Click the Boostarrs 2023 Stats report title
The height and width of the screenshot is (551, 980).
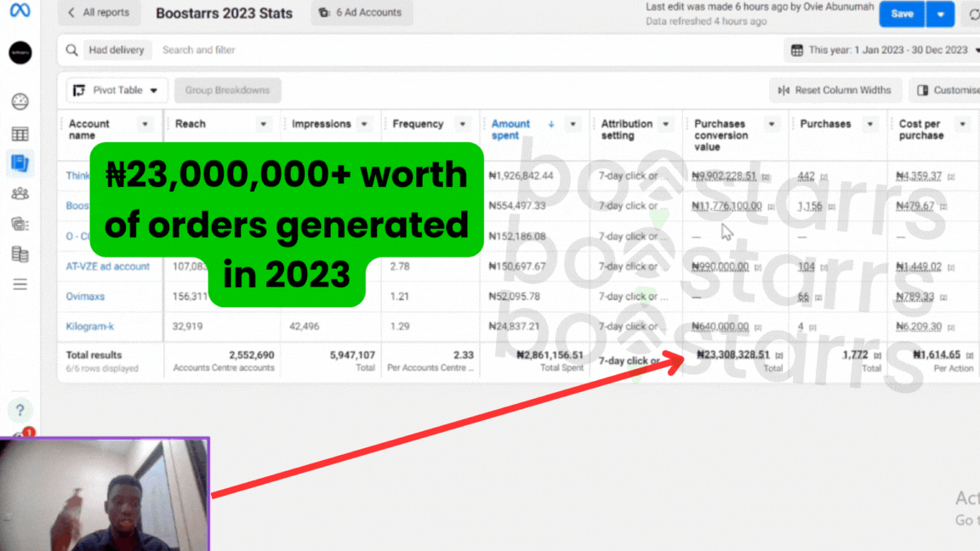click(224, 13)
